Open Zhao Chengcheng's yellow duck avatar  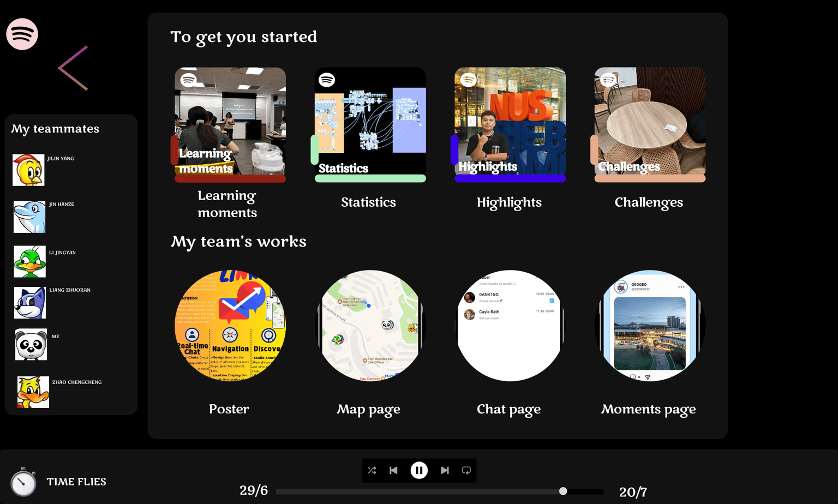[x=33, y=392]
